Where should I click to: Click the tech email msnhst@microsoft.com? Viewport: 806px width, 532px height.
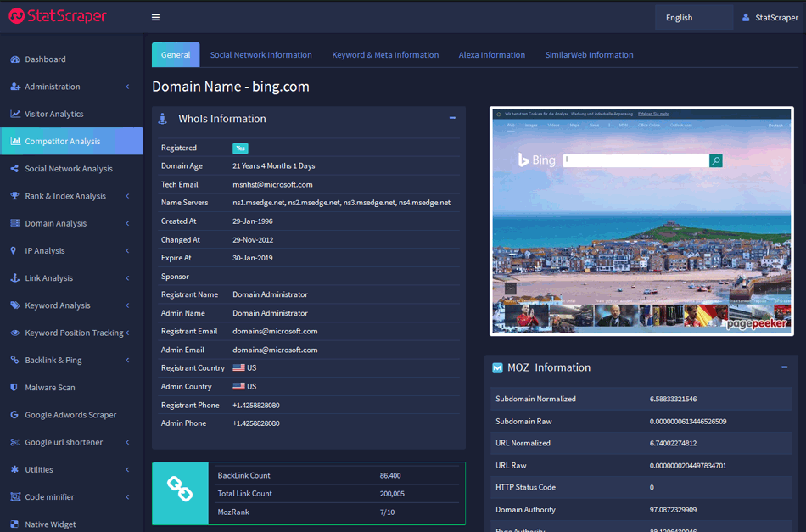(x=272, y=184)
